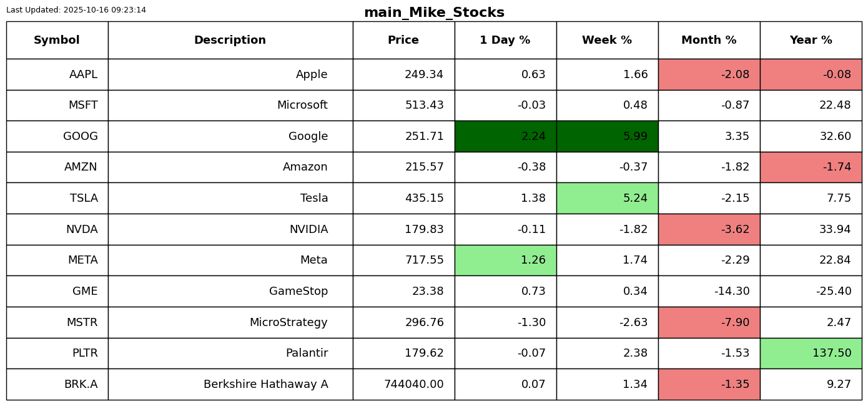The width and height of the screenshot is (868, 406).
Task: Select the AAPL symbol cell
Action: pyautogui.click(x=57, y=74)
